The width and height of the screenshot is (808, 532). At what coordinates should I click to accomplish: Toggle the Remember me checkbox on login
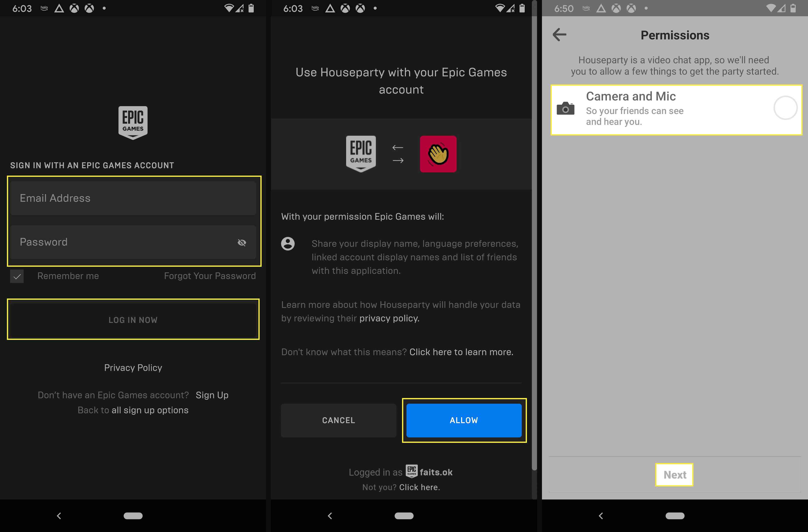click(16, 276)
